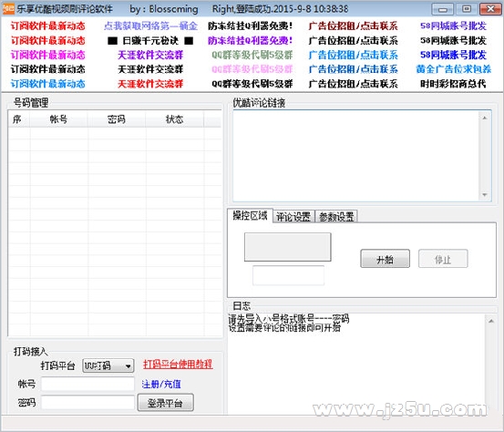504x432 pixels.
Task: Click the 开始 button
Action: (386, 259)
